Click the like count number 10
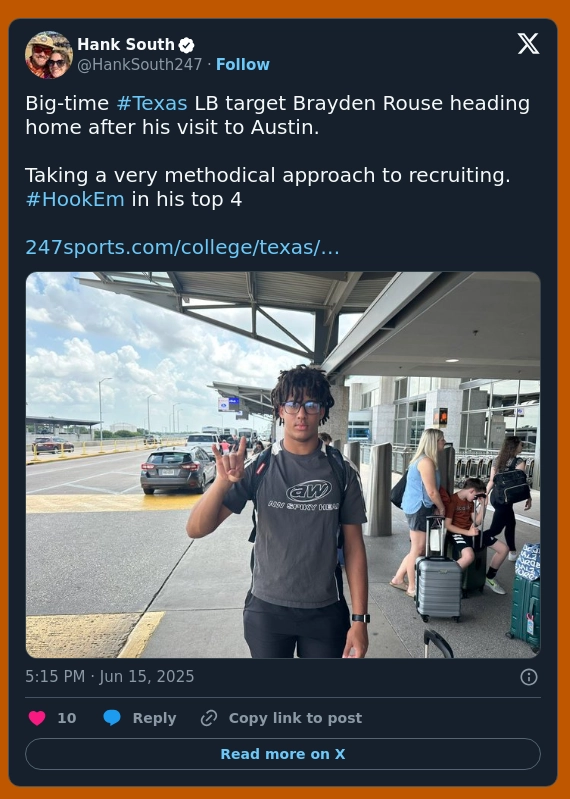 pyautogui.click(x=67, y=718)
